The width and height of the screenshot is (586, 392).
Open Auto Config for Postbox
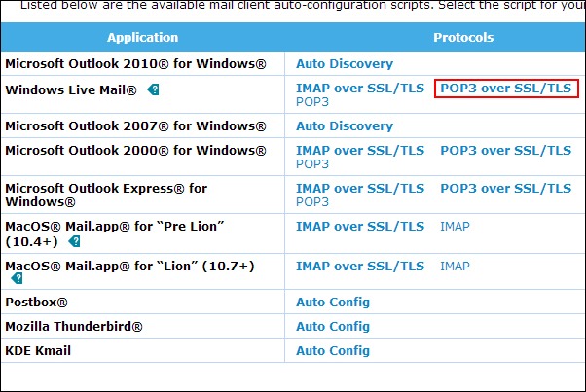tap(333, 303)
